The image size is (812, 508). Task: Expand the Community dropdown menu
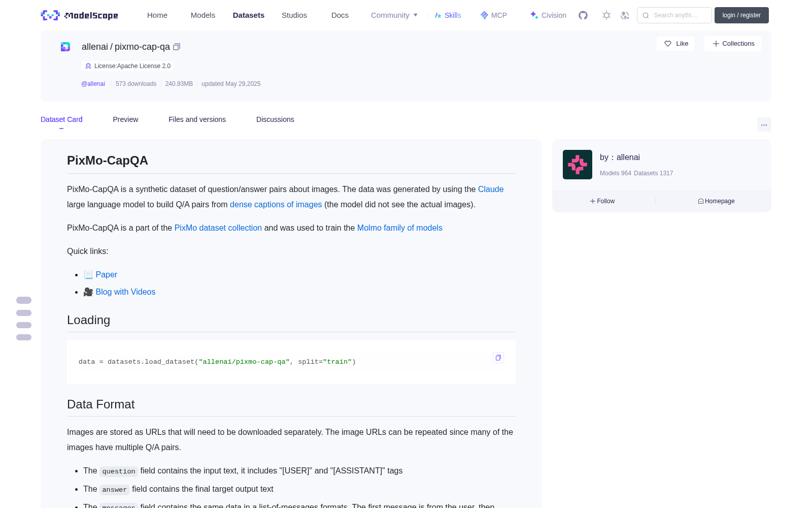click(394, 15)
